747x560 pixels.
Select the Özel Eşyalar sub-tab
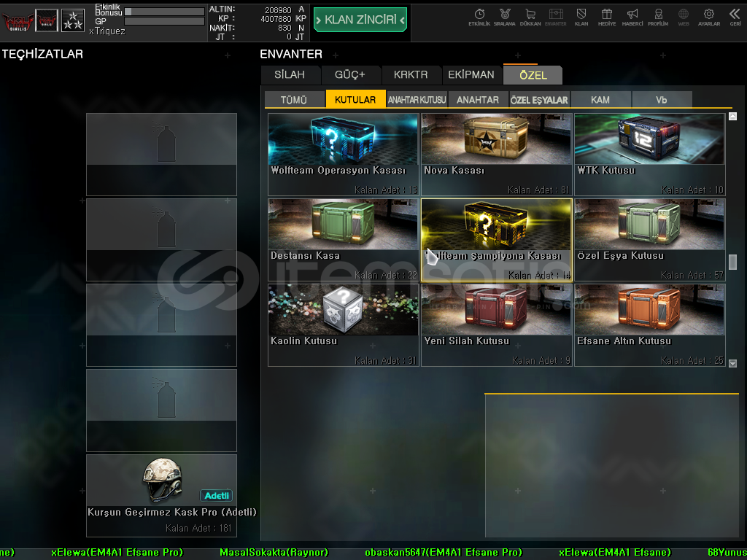point(539,99)
